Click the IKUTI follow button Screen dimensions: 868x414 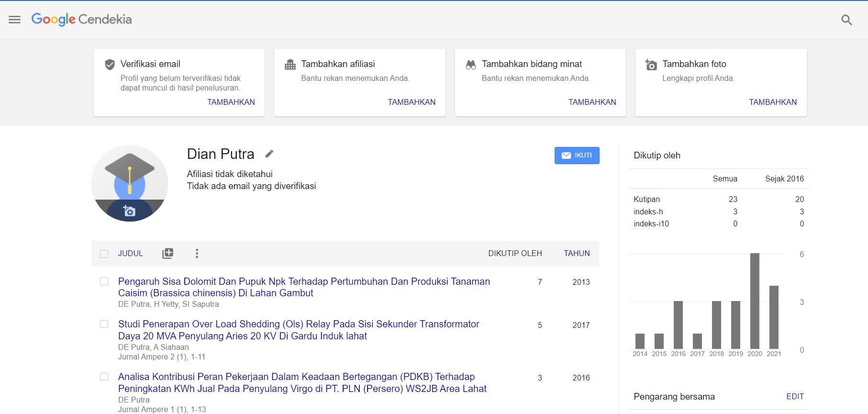click(x=577, y=156)
